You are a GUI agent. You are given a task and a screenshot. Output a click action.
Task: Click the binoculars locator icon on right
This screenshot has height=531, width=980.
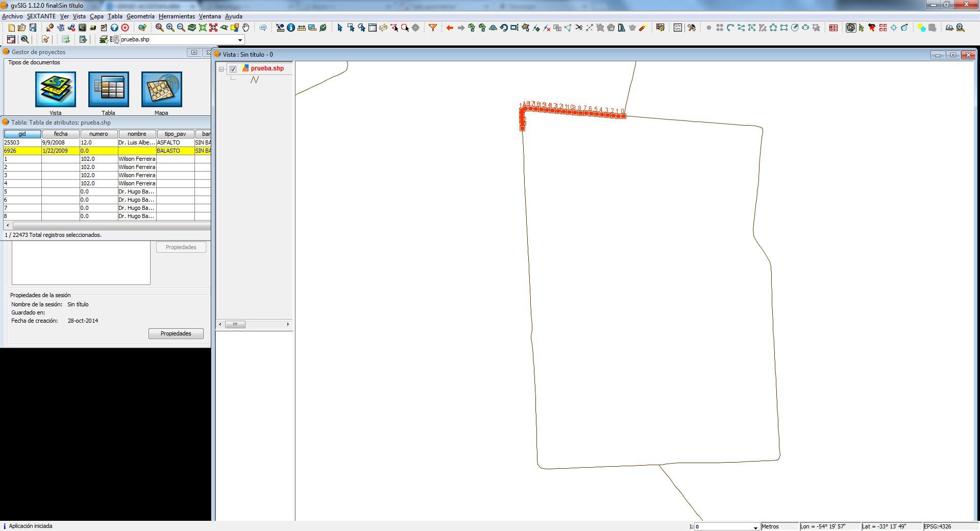(x=960, y=28)
